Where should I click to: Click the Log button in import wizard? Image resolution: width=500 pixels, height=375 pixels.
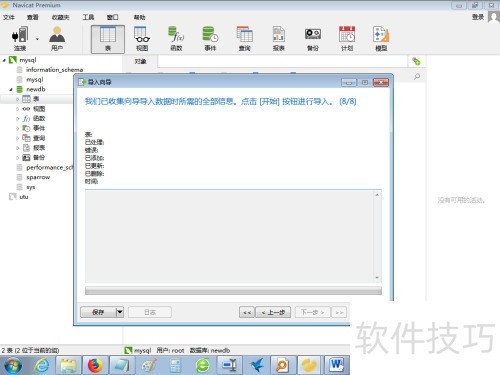(150, 312)
